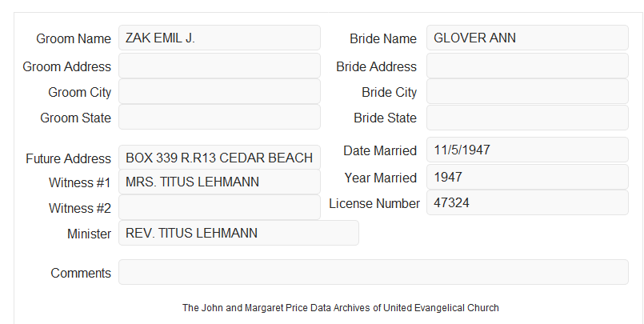This screenshot has height=324, width=644.
Task: Click the Groom Name label
Action: [74, 38]
